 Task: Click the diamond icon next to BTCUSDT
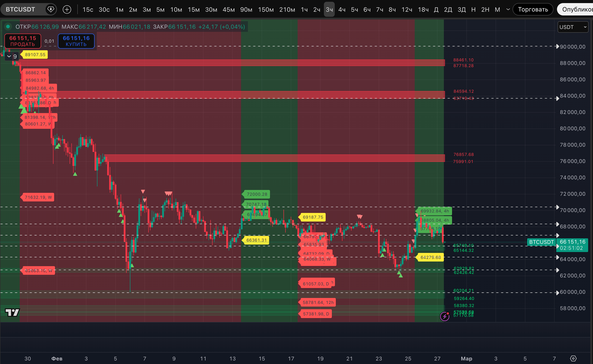tap(51, 9)
